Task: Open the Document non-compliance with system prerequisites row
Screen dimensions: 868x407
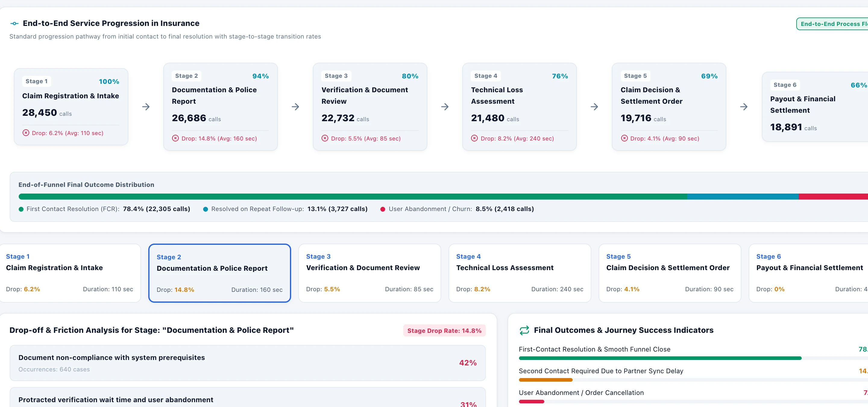Action: point(248,363)
